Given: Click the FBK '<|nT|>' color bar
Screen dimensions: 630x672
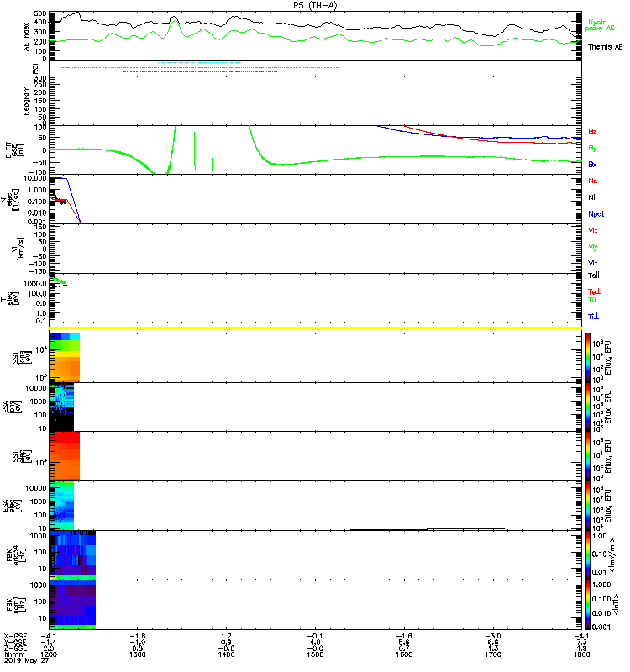Looking at the screenshot, I should coord(588,604).
